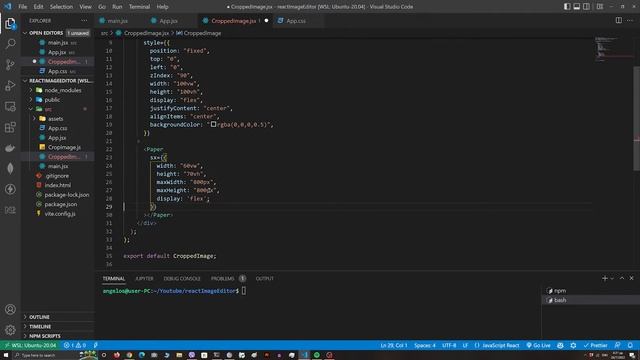640x360 pixels.
Task: Open package.json in the file tree
Action: (60, 204)
